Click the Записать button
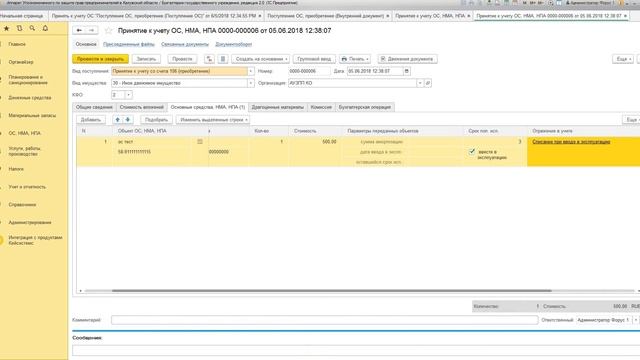This screenshot has height=360, width=640. tap(146, 59)
